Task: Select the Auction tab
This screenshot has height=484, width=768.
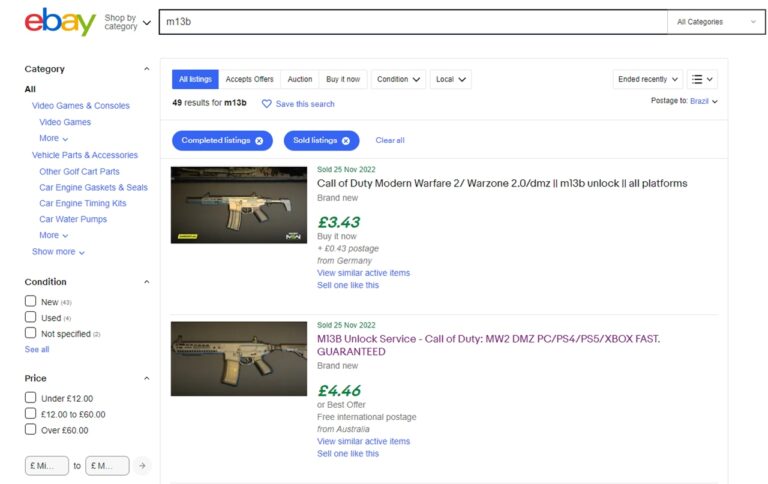Action: 300,79
